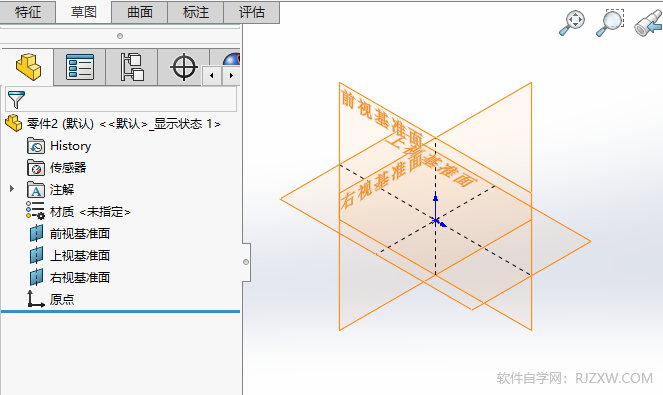Open the 标注 tab
Image resolution: width=663 pixels, height=395 pixels.
tap(195, 12)
